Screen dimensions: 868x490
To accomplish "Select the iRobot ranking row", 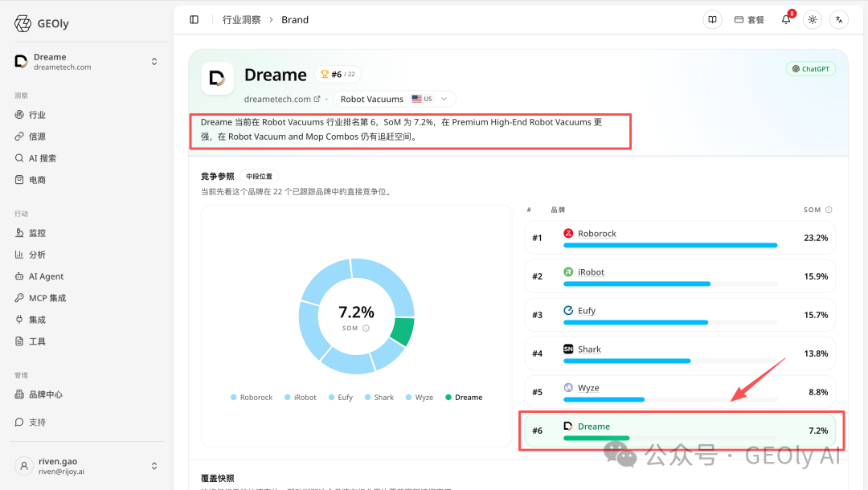I will (x=680, y=276).
